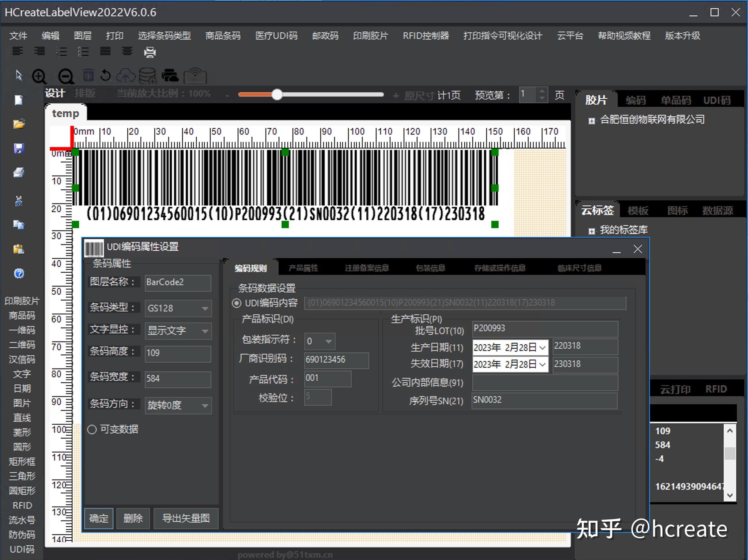The width and height of the screenshot is (748, 560).
Task: Click the cloud upload icon
Action: click(x=125, y=76)
